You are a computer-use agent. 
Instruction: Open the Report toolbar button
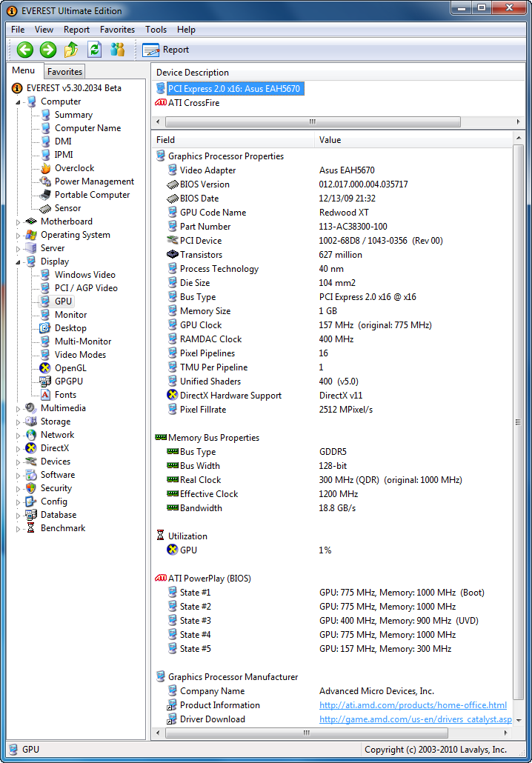coord(165,50)
